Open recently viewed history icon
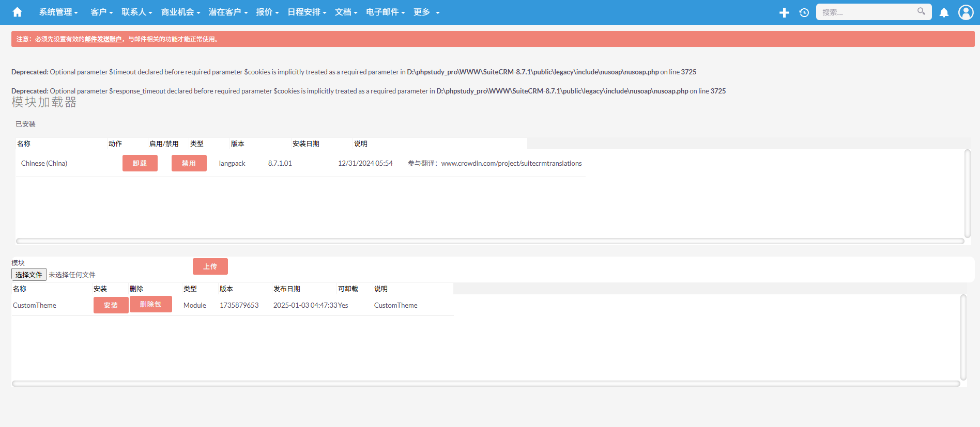Image resolution: width=980 pixels, height=427 pixels. tap(804, 12)
